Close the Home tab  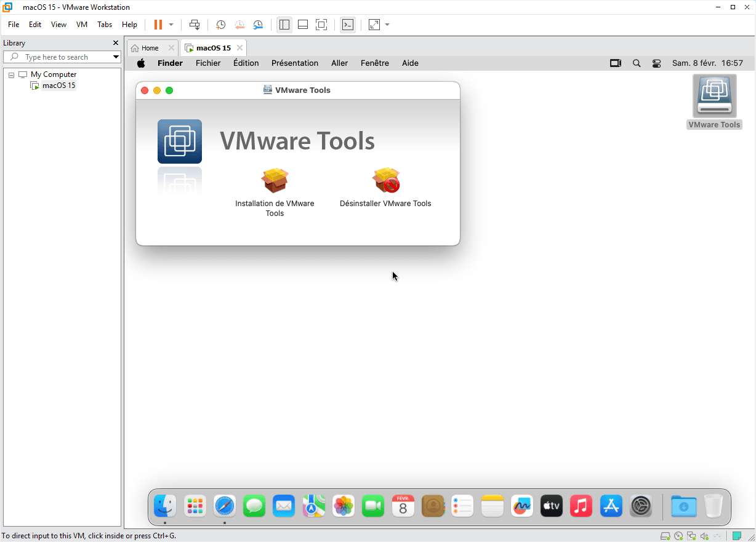[x=172, y=48]
